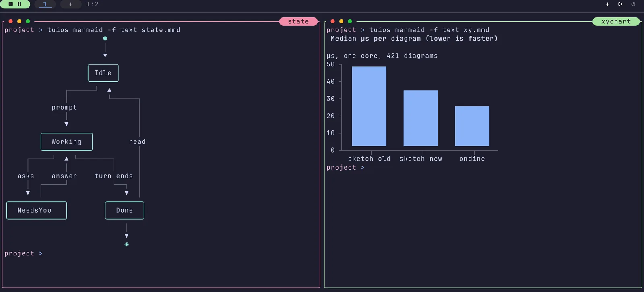Click the subtitle 'µs, one core, 421 diagrams'

point(382,56)
